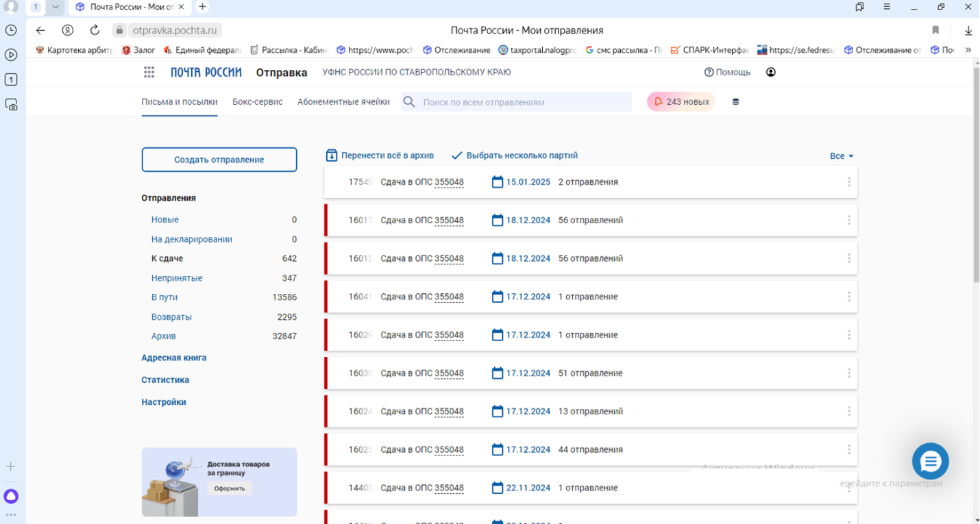
Task: Click 'Перенести всё в архив' link
Action: (x=380, y=155)
